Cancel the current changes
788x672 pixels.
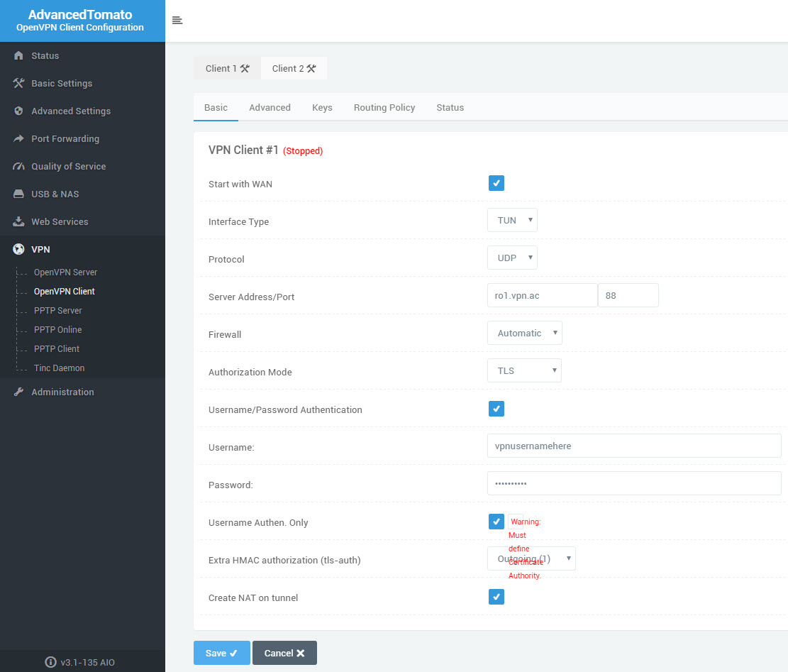(x=284, y=652)
